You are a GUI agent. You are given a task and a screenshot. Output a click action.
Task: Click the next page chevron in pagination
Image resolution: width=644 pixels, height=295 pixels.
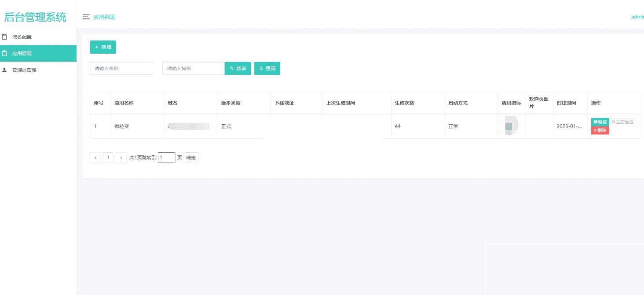[x=121, y=158]
